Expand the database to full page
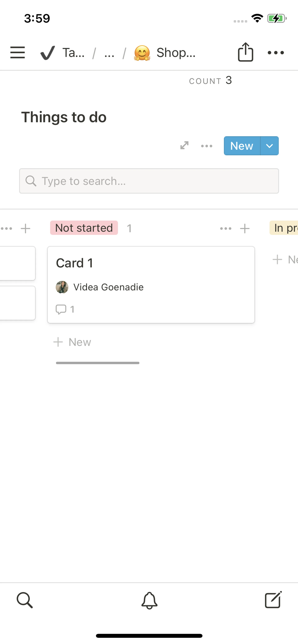The height and width of the screenshot is (644, 298). click(184, 145)
